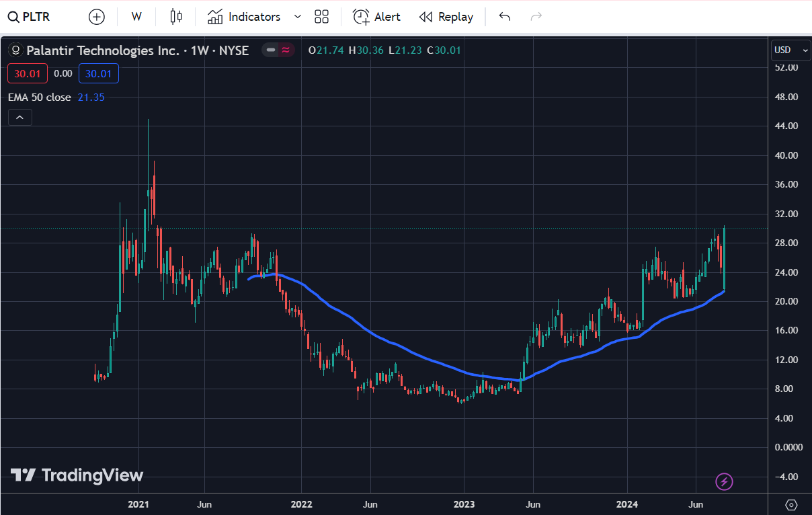Open the Indicators dialog
The width and height of the screenshot is (812, 515).
(244, 17)
